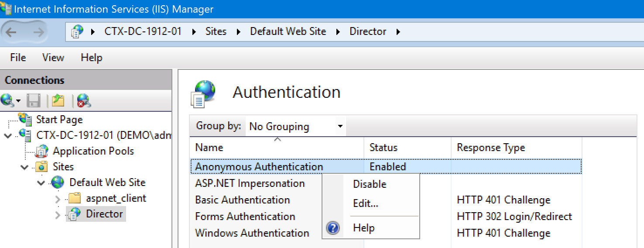Image resolution: width=644 pixels, height=248 pixels.
Task: Sort by the Response Type column header
Action: [516, 148]
